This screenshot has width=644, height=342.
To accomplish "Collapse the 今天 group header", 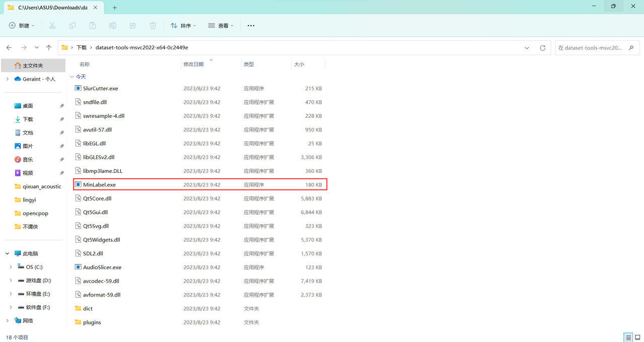I will pos(72,77).
